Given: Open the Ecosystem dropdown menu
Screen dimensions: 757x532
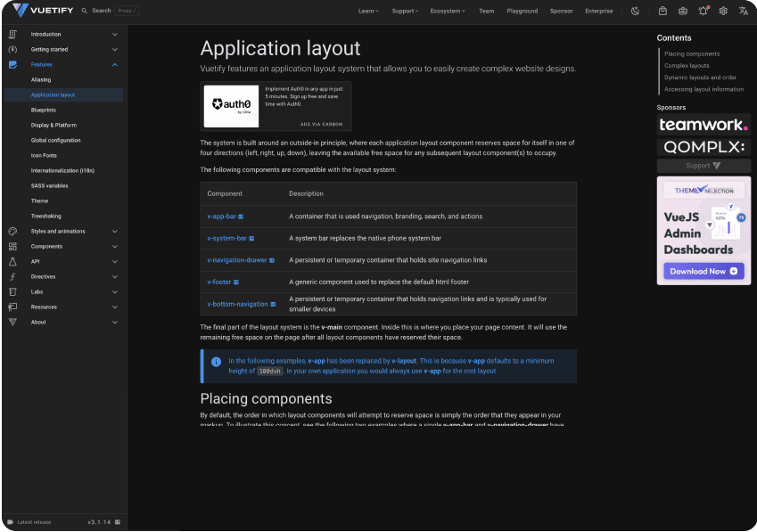Looking at the screenshot, I should point(448,11).
